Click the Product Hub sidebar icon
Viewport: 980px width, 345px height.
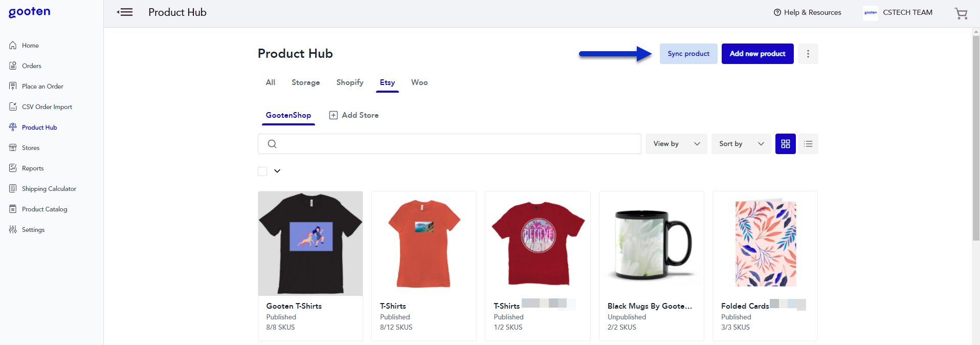coord(13,127)
